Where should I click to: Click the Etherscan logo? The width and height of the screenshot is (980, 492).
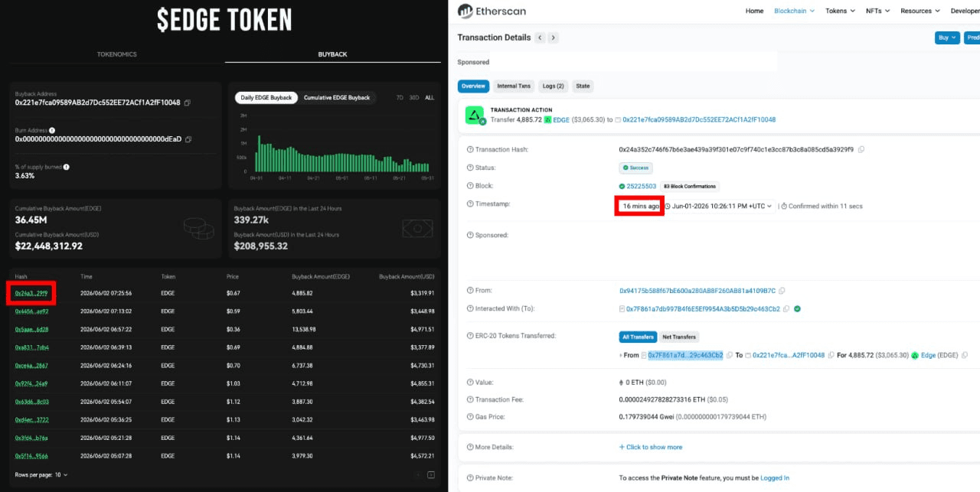click(492, 11)
